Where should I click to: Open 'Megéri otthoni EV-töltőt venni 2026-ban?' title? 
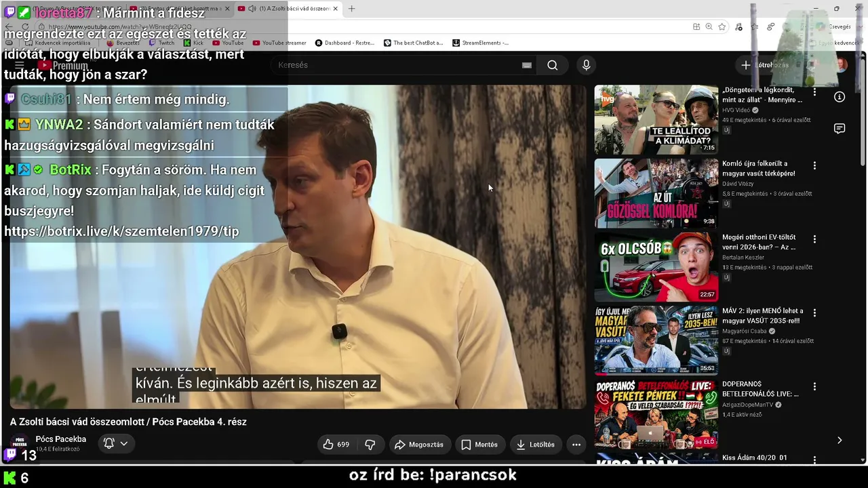point(759,242)
